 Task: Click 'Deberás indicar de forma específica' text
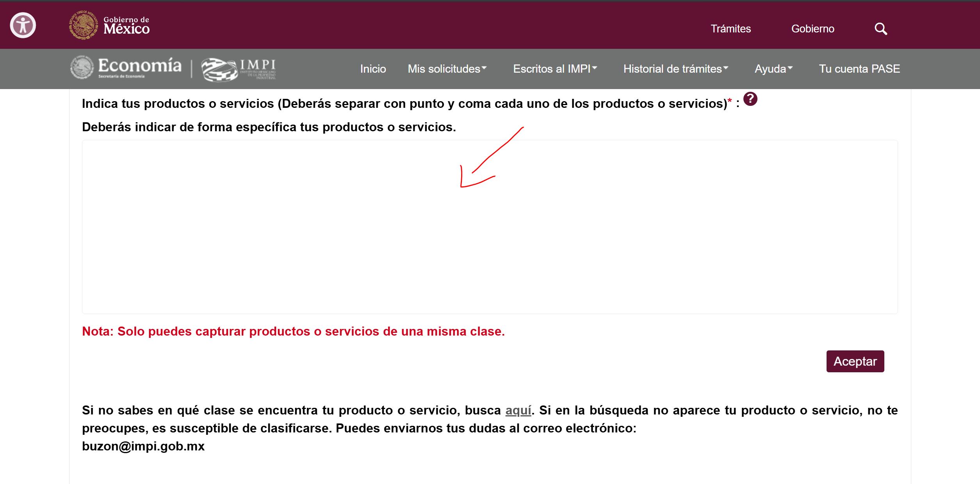click(x=269, y=127)
